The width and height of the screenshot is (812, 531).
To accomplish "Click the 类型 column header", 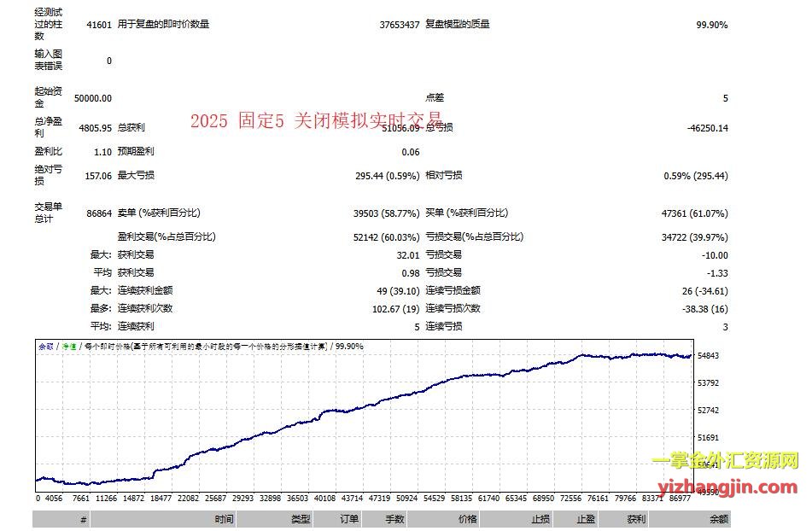I will tap(300, 519).
